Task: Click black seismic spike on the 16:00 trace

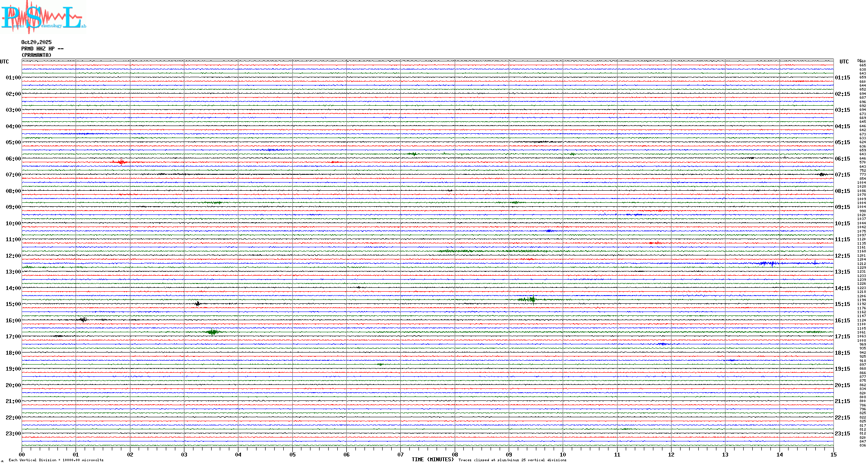Action: click(83, 320)
